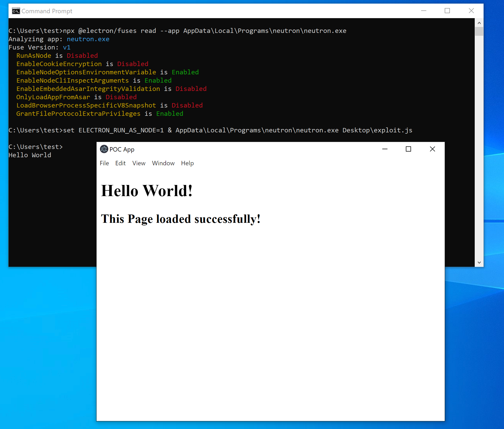Open the Edit menu in POC App
504x429 pixels.
(x=120, y=163)
